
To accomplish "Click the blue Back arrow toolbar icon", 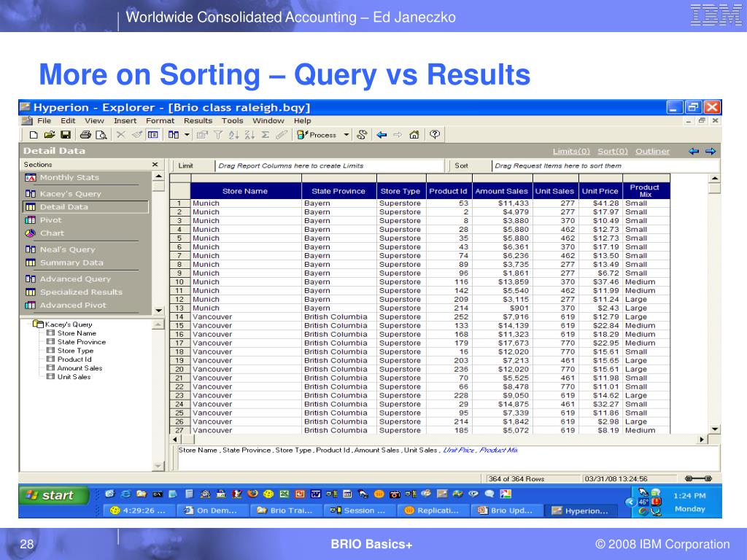I will [x=382, y=135].
